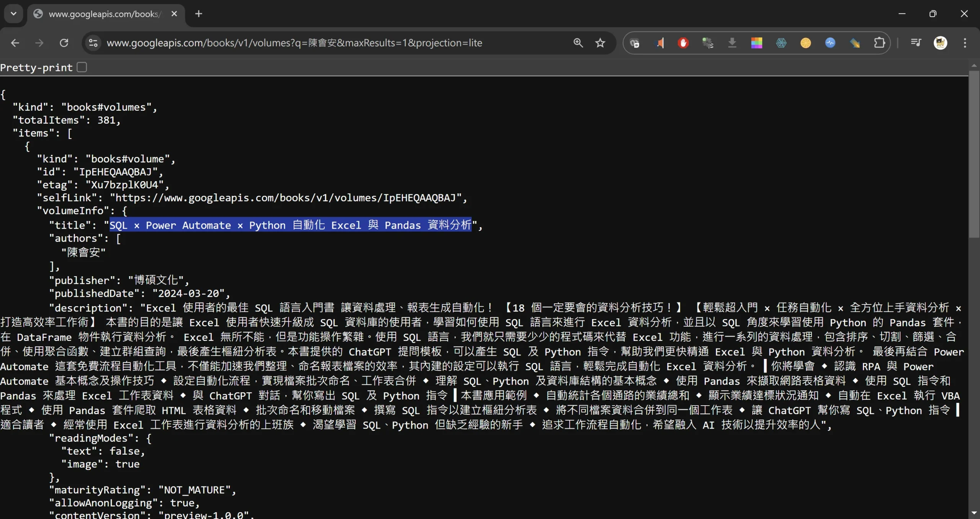Close the googleapis.com/books tab
Viewport: 980px width, 519px height.
click(174, 14)
